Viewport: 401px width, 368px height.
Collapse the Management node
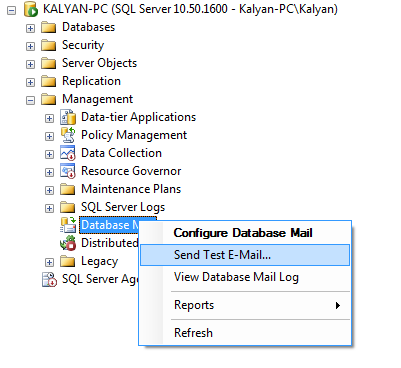tap(30, 100)
